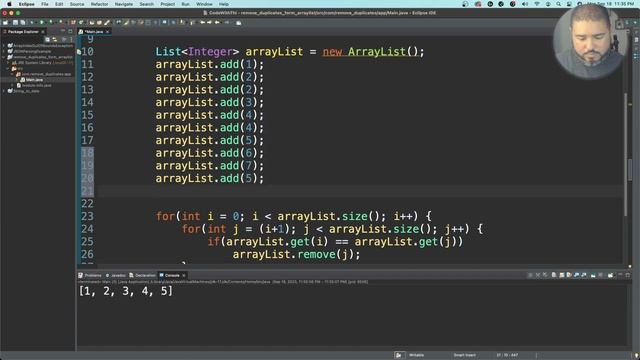The height and width of the screenshot is (360, 640).
Task: Click the Terminate icon in Console toolbar
Action: (530, 275)
